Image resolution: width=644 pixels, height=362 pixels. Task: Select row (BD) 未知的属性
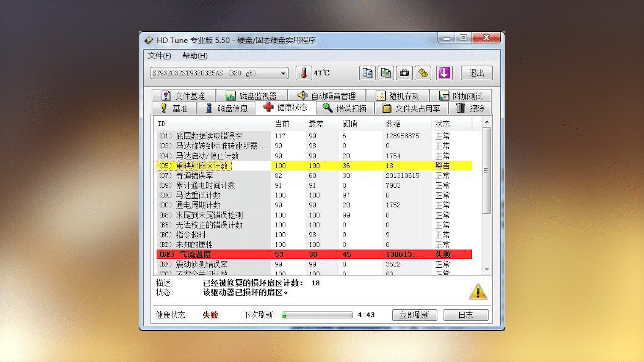(x=314, y=245)
